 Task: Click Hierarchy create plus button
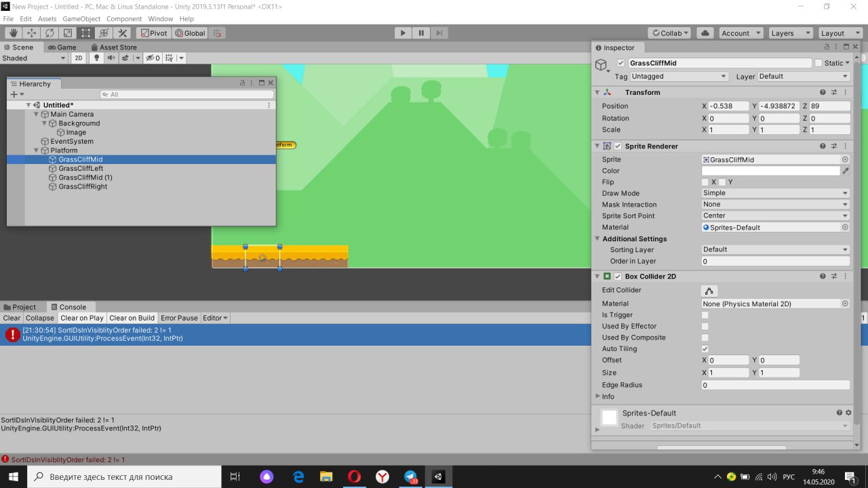[x=13, y=94]
